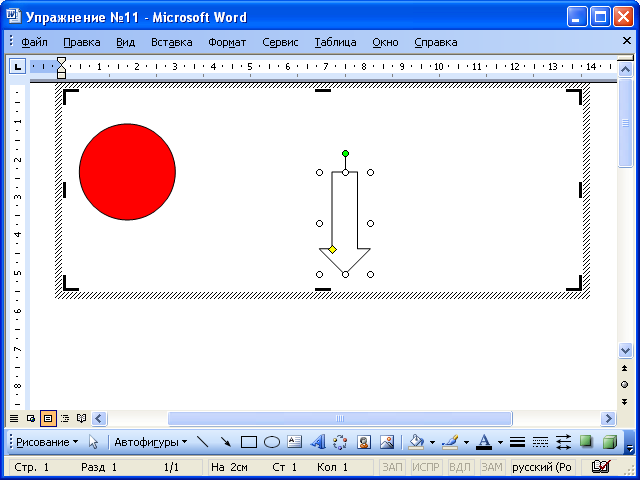Activate the Select Objects pointer tool

[x=93, y=442]
